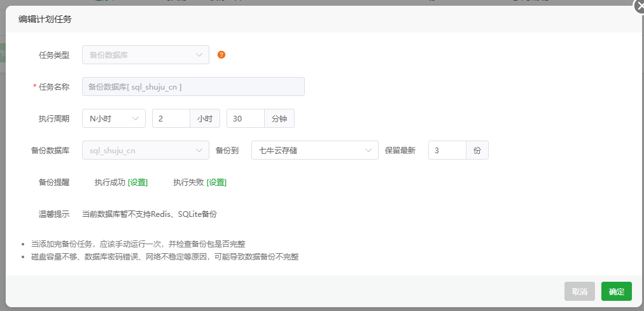This screenshot has height=311, width=644.
Task: Click the 份 unit label
Action: (x=477, y=151)
